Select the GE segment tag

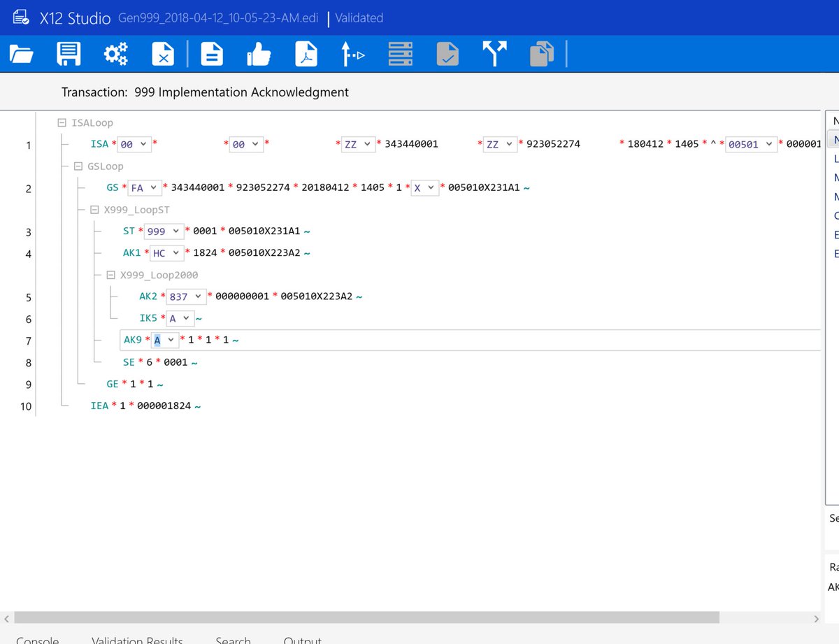point(113,384)
